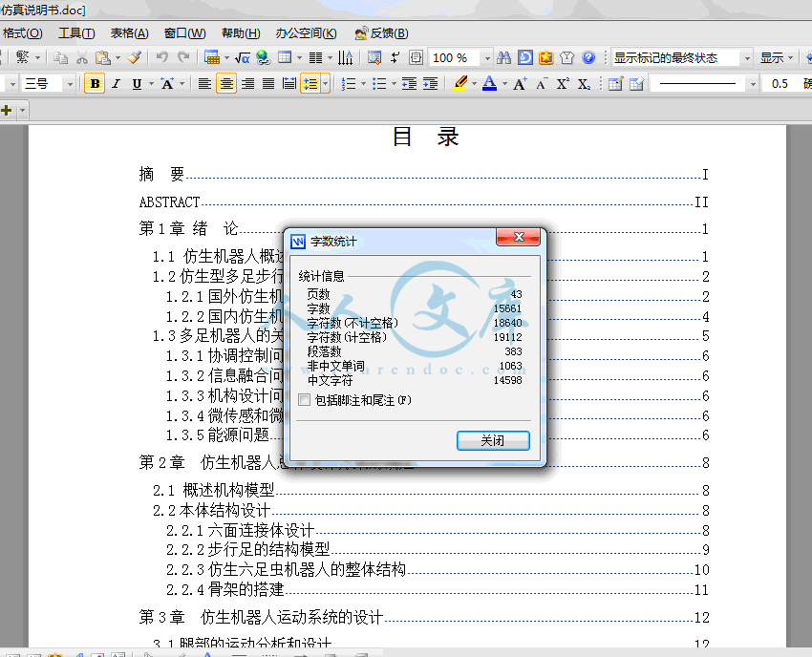Select the Format Painter brush
The width and height of the screenshot is (812, 657).
pyautogui.click(x=134, y=57)
